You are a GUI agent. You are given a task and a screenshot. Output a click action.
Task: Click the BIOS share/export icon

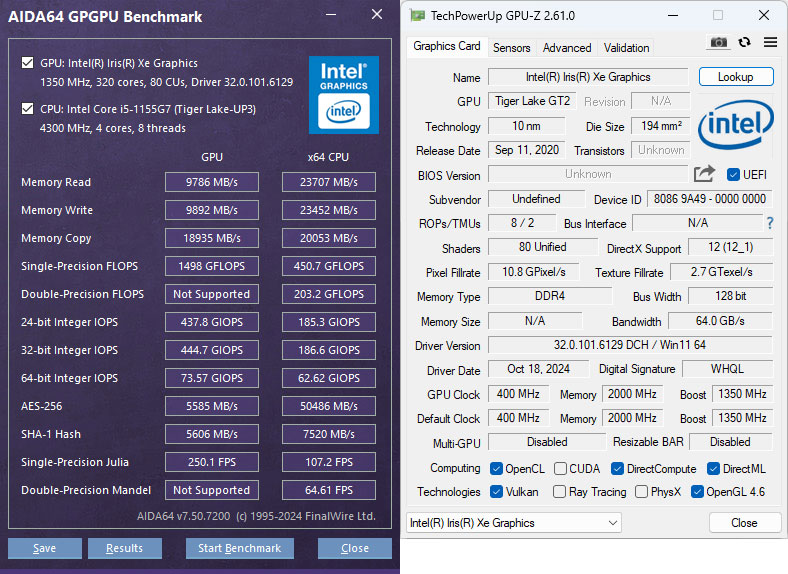(704, 174)
